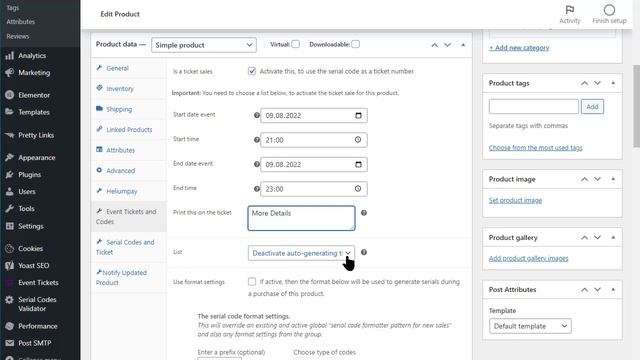
Task: Toggle the Virtual checkbox
Action: 296,44
